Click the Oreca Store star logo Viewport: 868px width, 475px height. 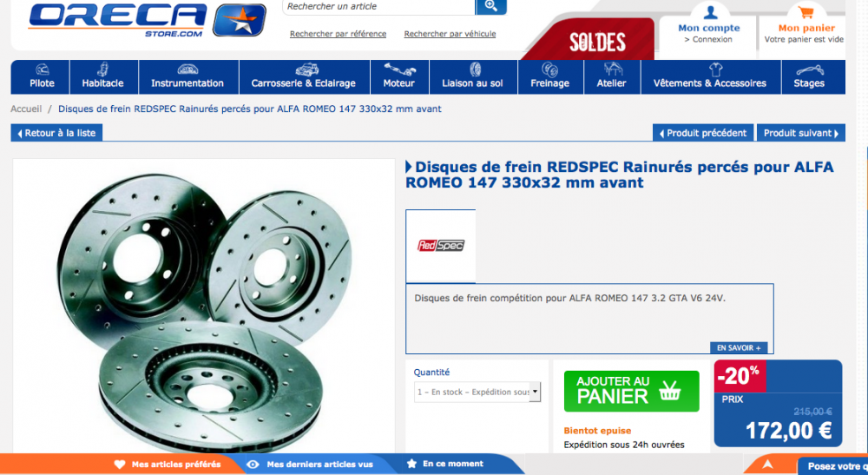240,20
